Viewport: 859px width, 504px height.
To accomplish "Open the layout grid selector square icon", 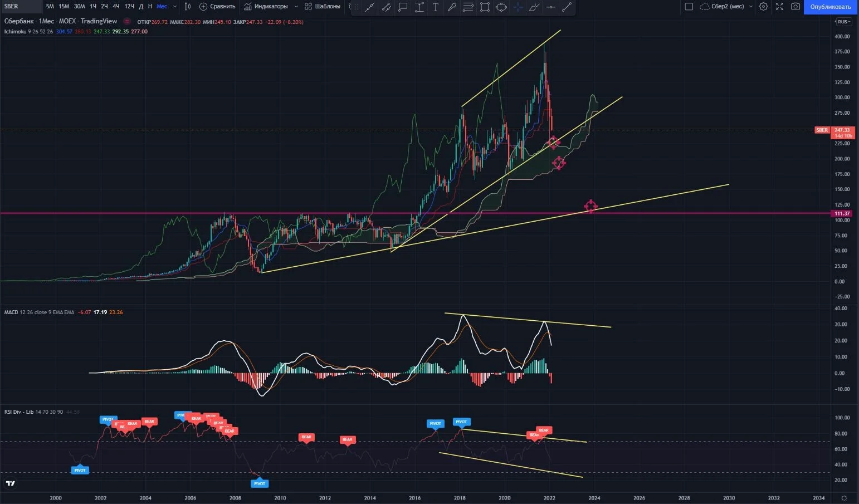I will tap(689, 7).
